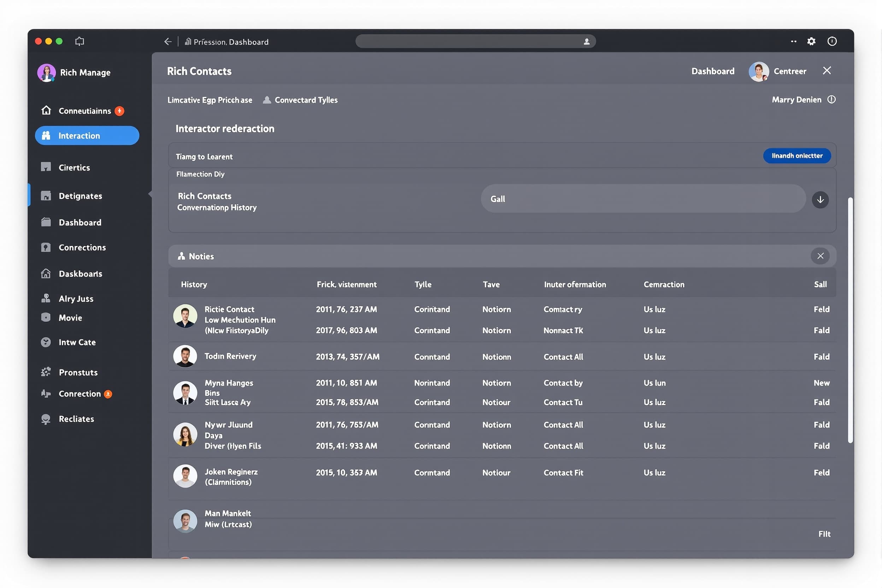Click the Conrections sidebar icon
Viewport: 882px width, 588px height.
pyautogui.click(x=46, y=247)
